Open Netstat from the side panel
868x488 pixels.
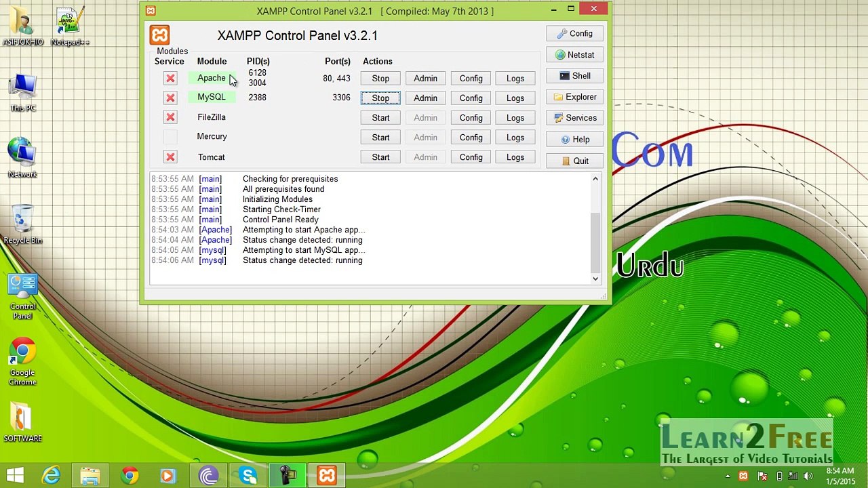coord(574,55)
